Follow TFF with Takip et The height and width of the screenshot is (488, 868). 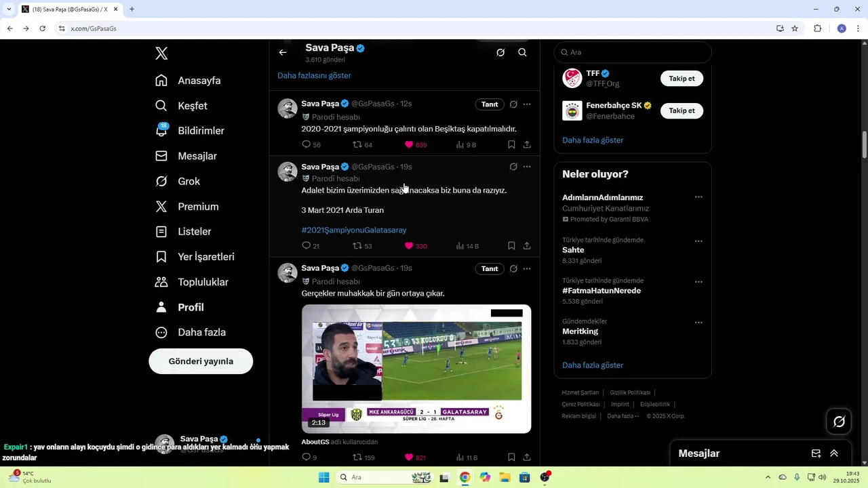coord(682,79)
